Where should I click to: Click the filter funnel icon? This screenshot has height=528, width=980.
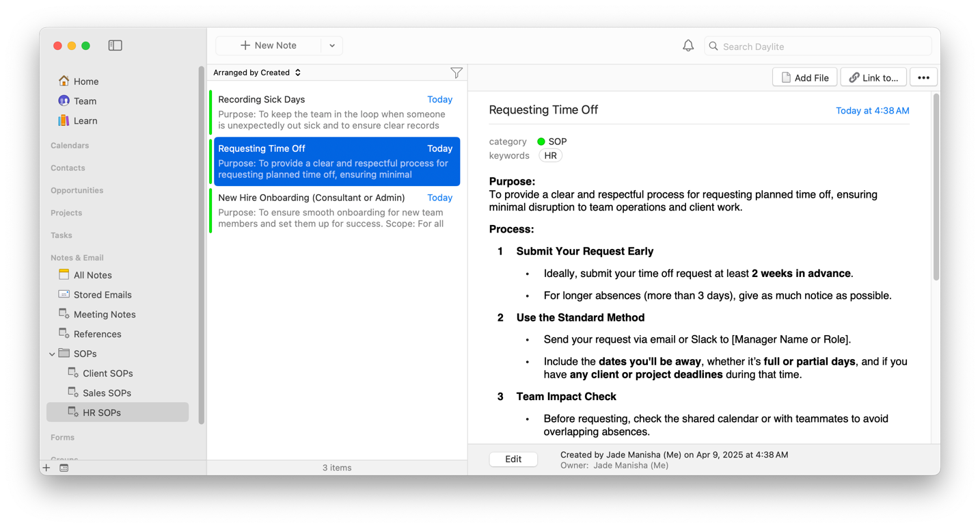tap(457, 72)
